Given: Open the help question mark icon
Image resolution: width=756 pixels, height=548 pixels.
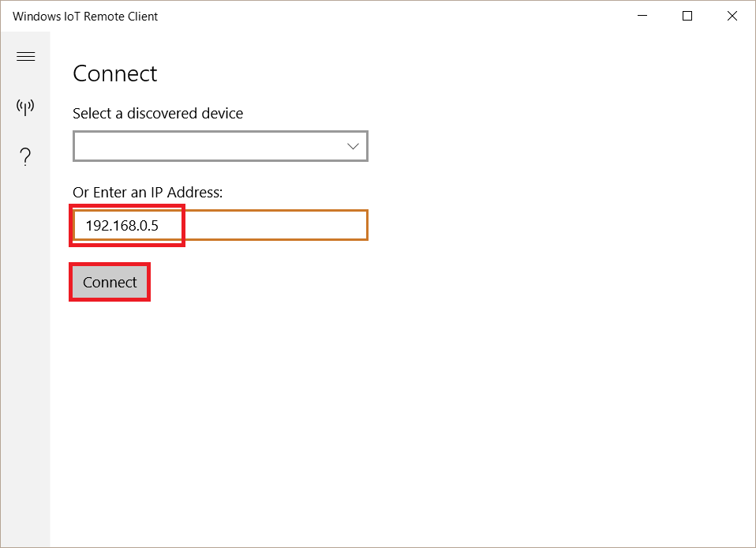Looking at the screenshot, I should (x=25, y=156).
